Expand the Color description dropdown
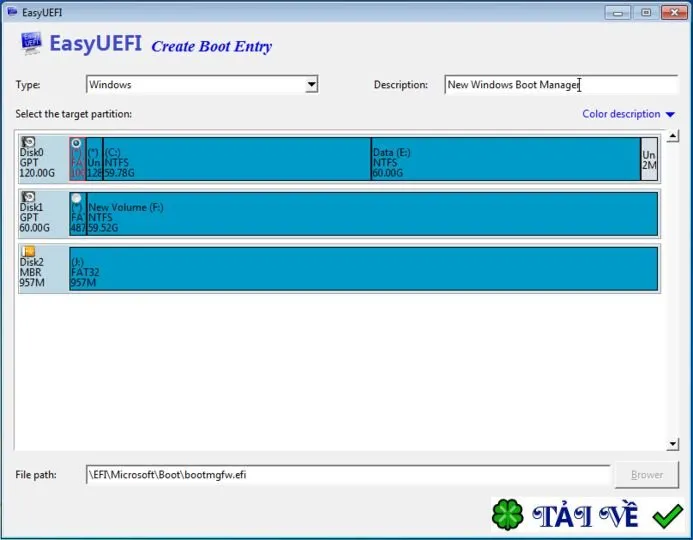 click(x=670, y=114)
